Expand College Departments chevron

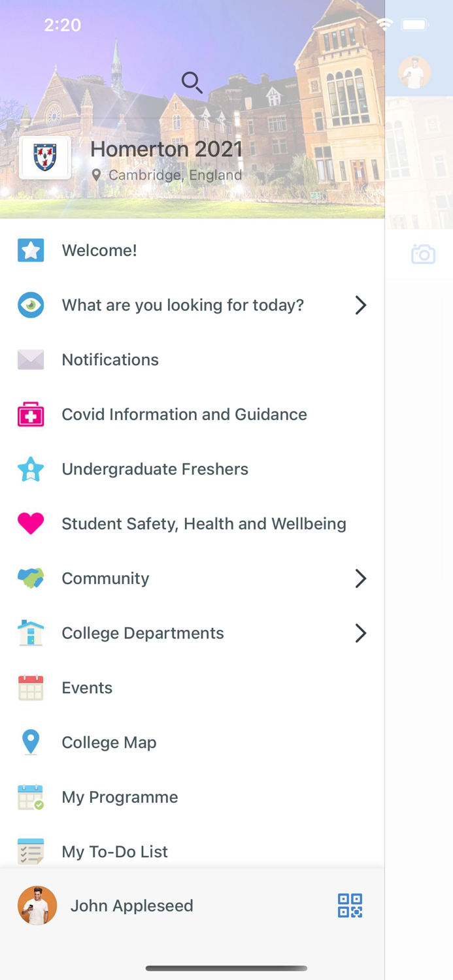click(x=360, y=633)
